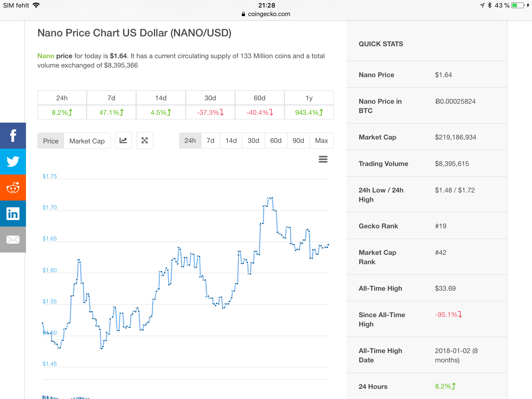Screen dimensions: 532x399
Task: Click the 1y percentage change cell
Action: point(309,112)
